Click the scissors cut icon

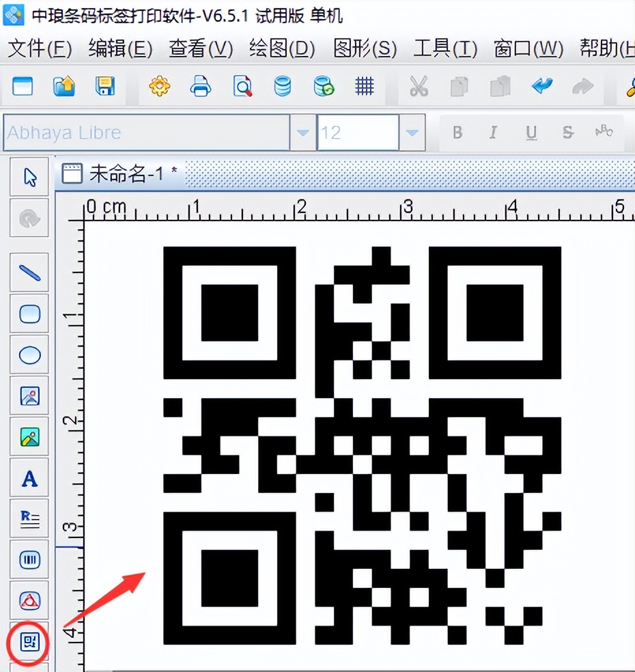(419, 86)
